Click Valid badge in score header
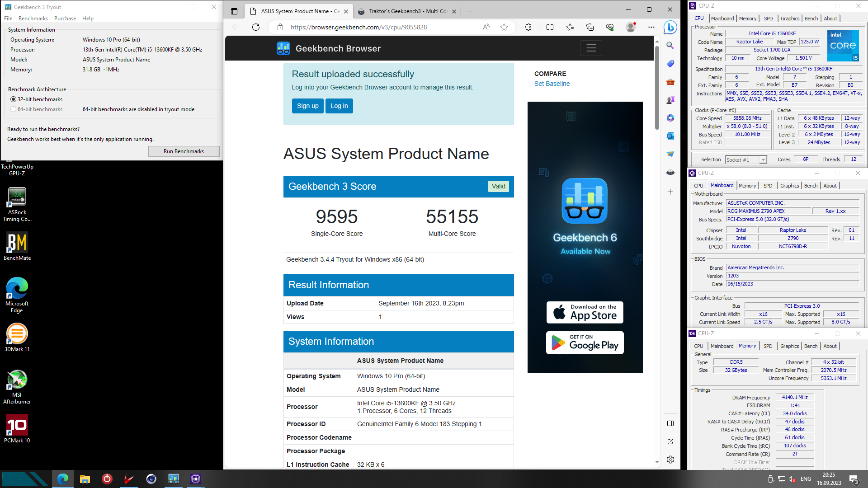Image resolution: width=868 pixels, height=488 pixels. (x=499, y=186)
